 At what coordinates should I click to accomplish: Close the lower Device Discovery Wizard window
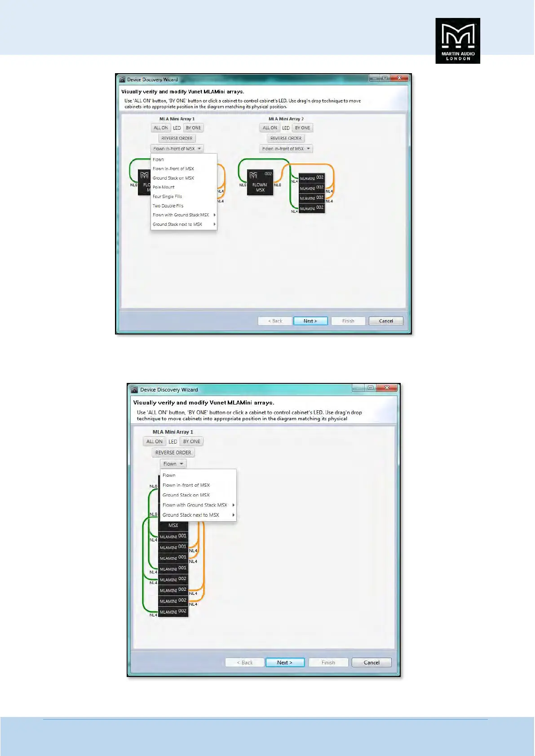tap(386, 388)
